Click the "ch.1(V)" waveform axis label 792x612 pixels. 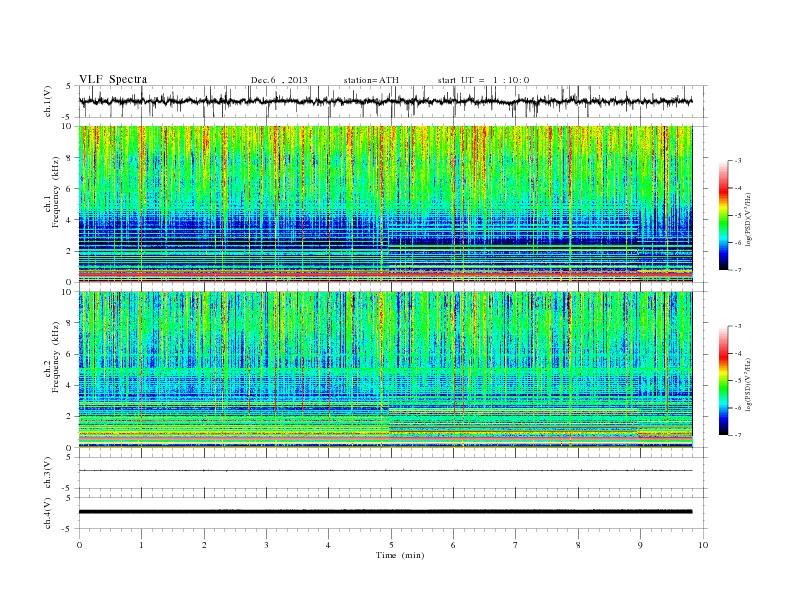coord(49,101)
